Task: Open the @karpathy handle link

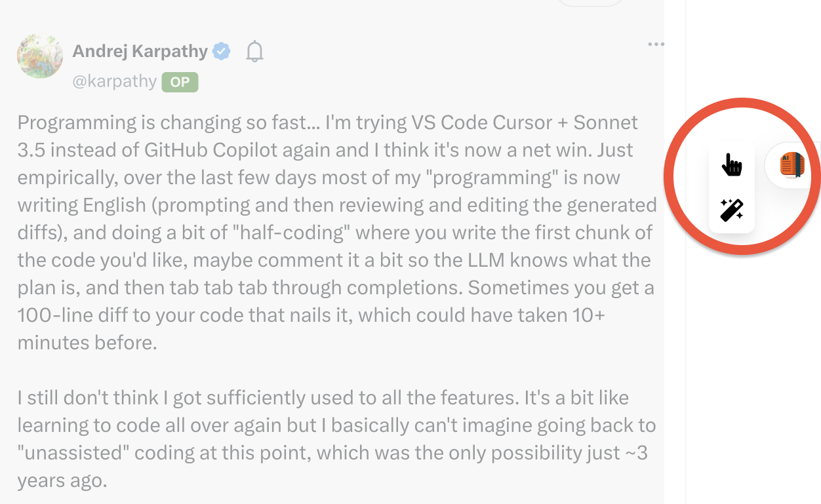Action: (x=113, y=81)
